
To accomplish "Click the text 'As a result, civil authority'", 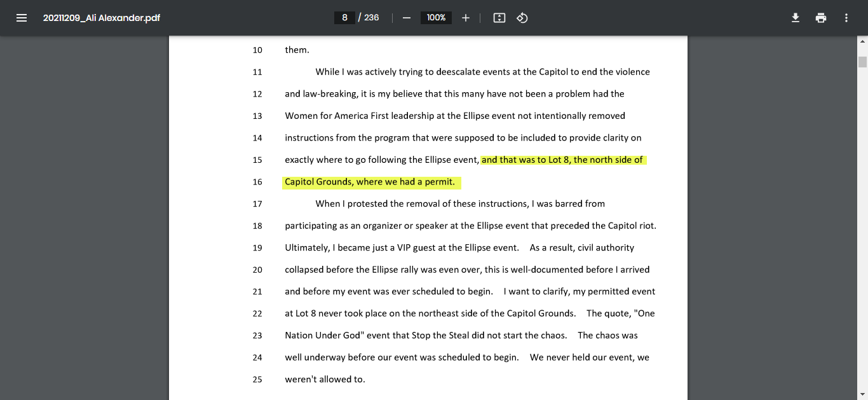I will (x=582, y=247).
